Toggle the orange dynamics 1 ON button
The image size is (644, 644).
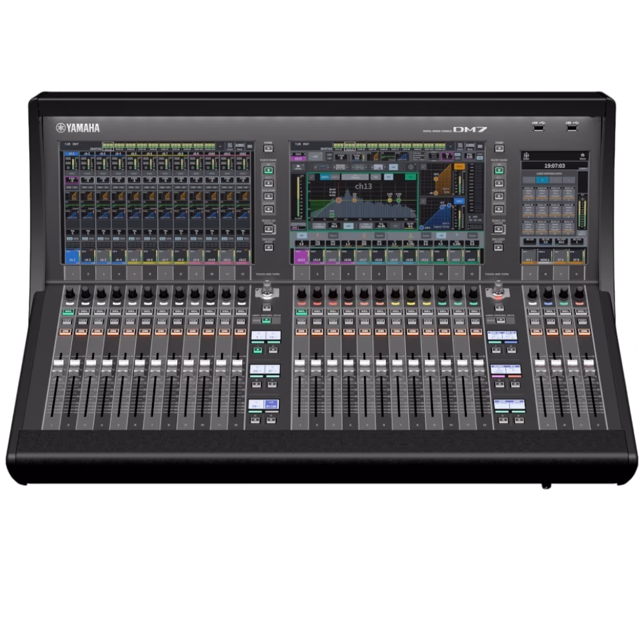pyautogui.click(x=459, y=167)
